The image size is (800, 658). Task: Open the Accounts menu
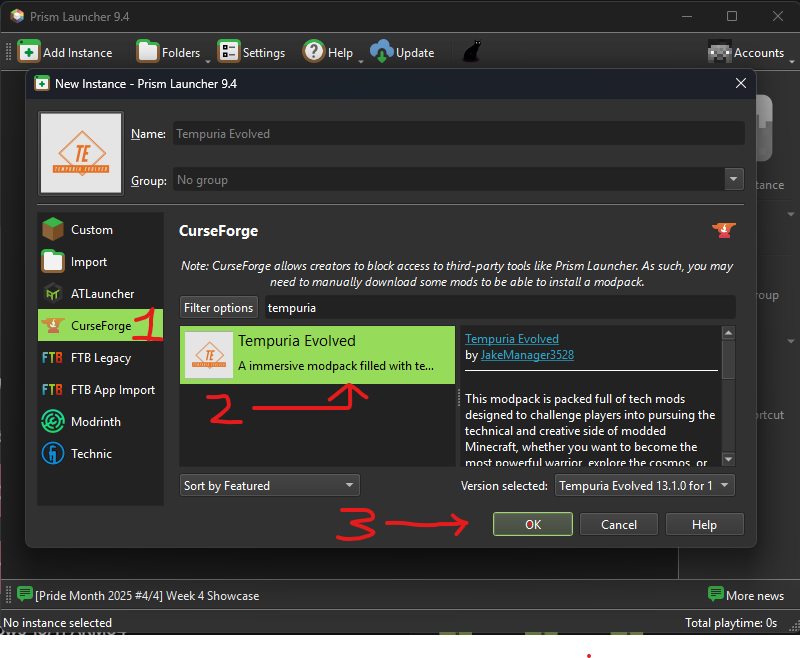[751, 52]
